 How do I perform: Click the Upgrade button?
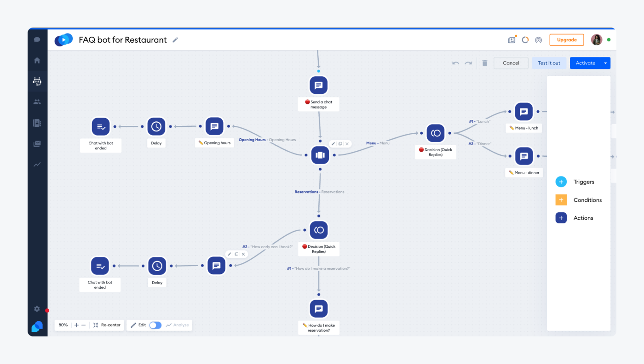point(567,40)
